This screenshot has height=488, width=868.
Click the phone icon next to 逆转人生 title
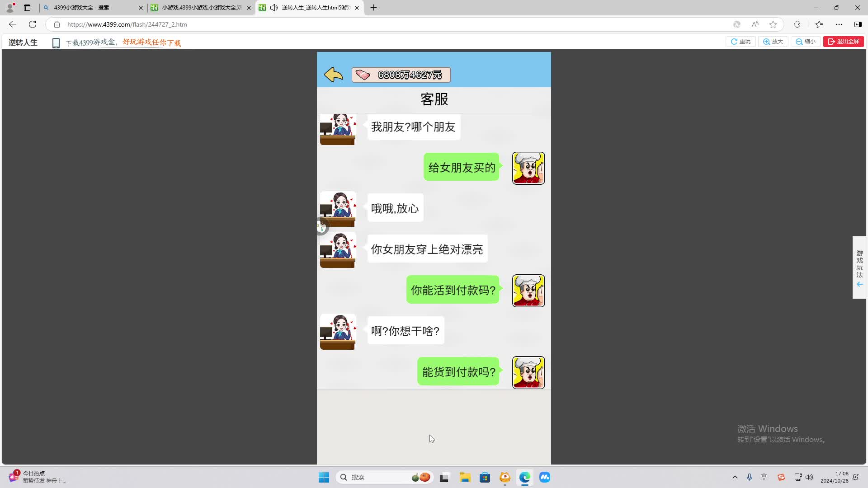[x=56, y=42]
